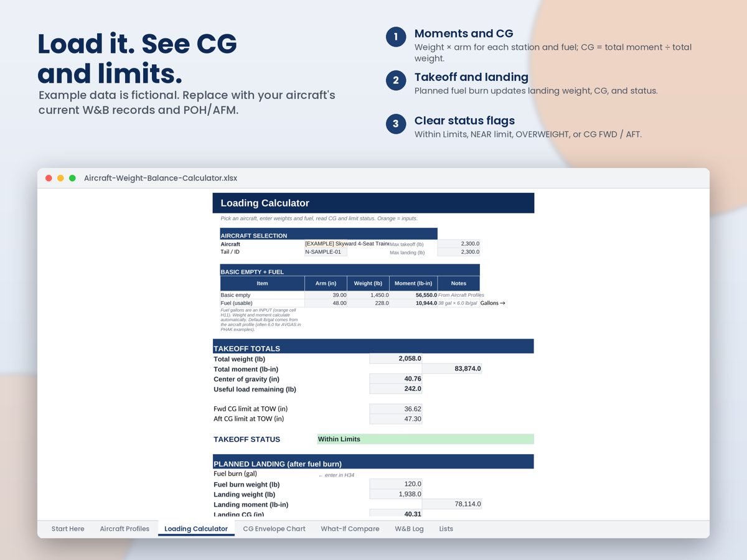Click the Aft CG limit value 47.30

[396, 419]
